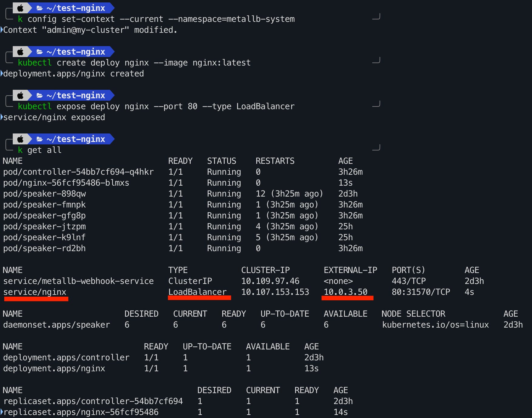532x418 pixels.
Task: Click folder icon in prompt above k get all
Action: click(x=39, y=139)
